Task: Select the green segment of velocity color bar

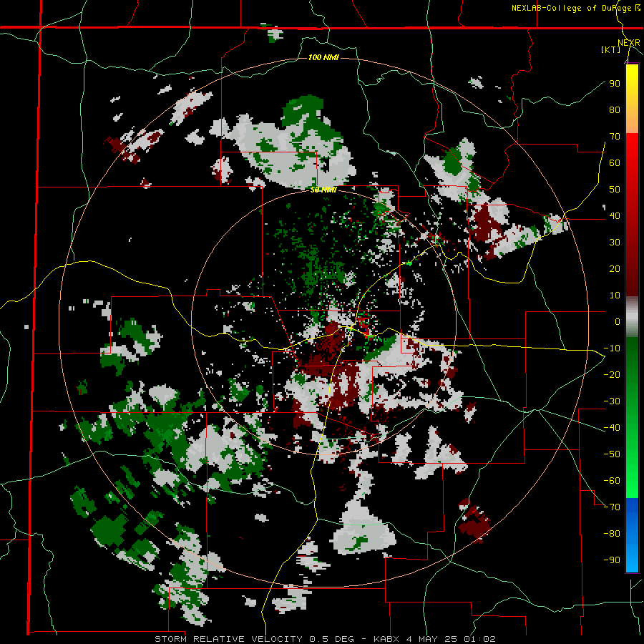Action: [x=632, y=417]
